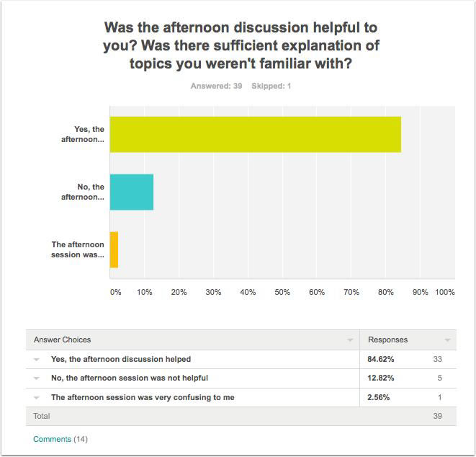Select the 'very confusing to me' answer row
This screenshot has height=457, width=476.
coord(241,397)
